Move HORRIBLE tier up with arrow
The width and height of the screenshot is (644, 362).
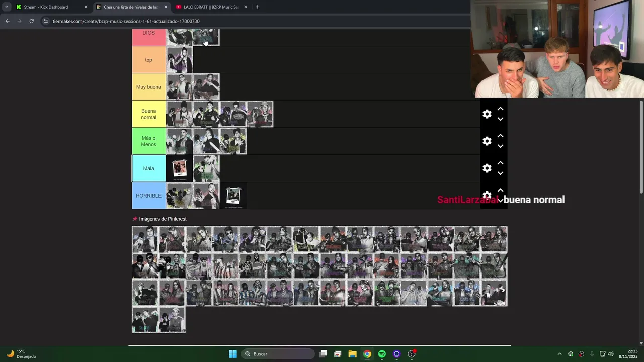point(500,190)
